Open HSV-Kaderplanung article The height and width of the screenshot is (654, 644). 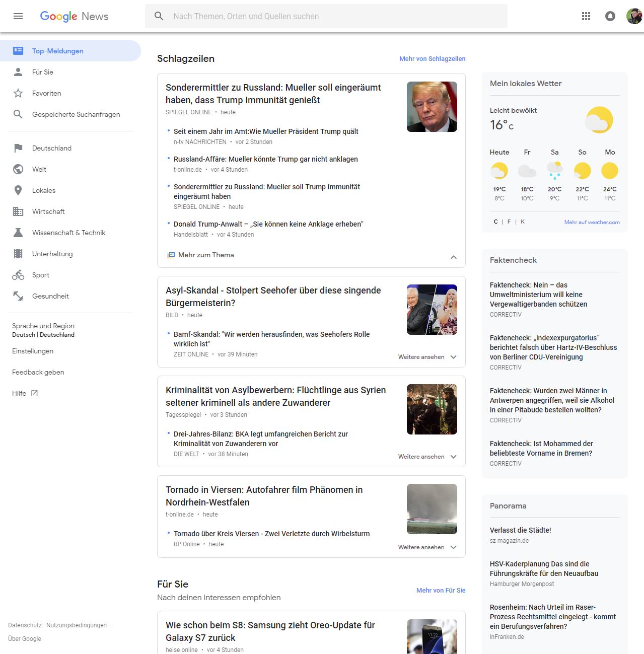pyautogui.click(x=544, y=568)
